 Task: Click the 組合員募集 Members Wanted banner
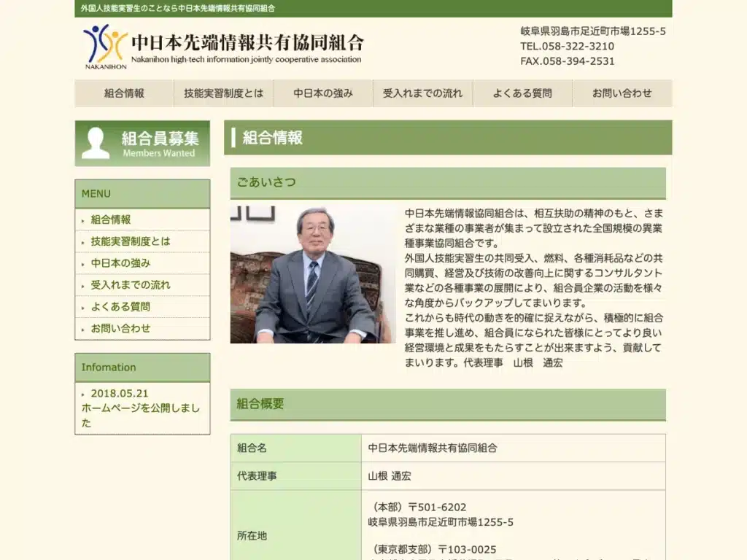[x=142, y=144]
